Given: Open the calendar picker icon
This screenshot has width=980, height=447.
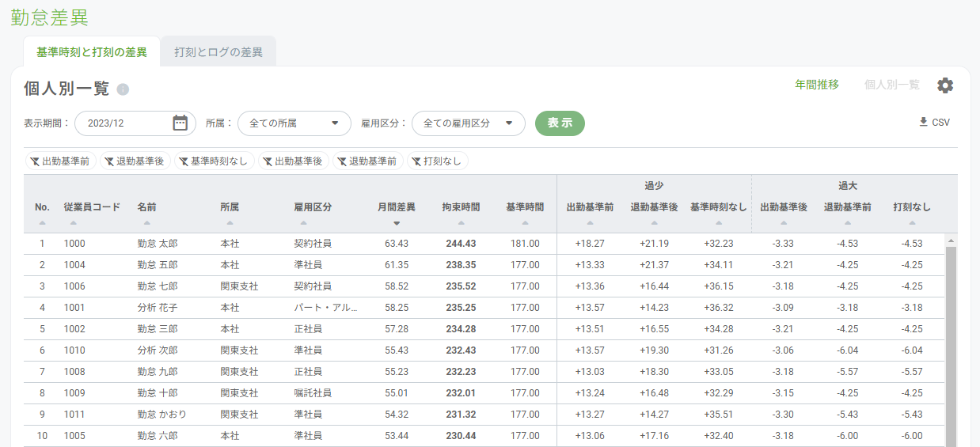Looking at the screenshot, I should pyautogui.click(x=180, y=123).
